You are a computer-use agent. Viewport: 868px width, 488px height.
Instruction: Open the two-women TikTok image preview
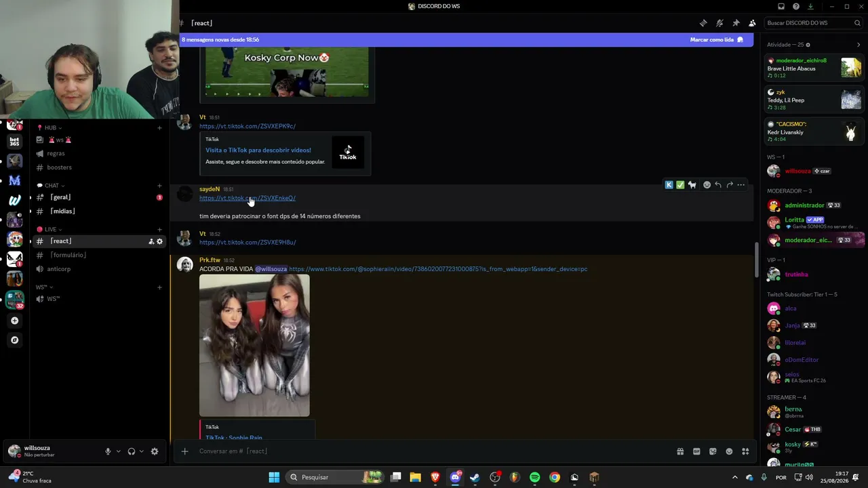(254, 345)
